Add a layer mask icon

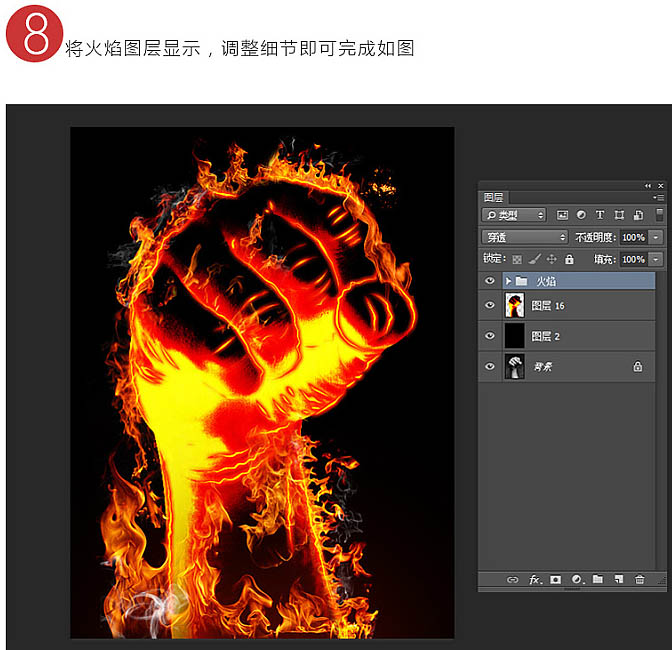point(556,580)
